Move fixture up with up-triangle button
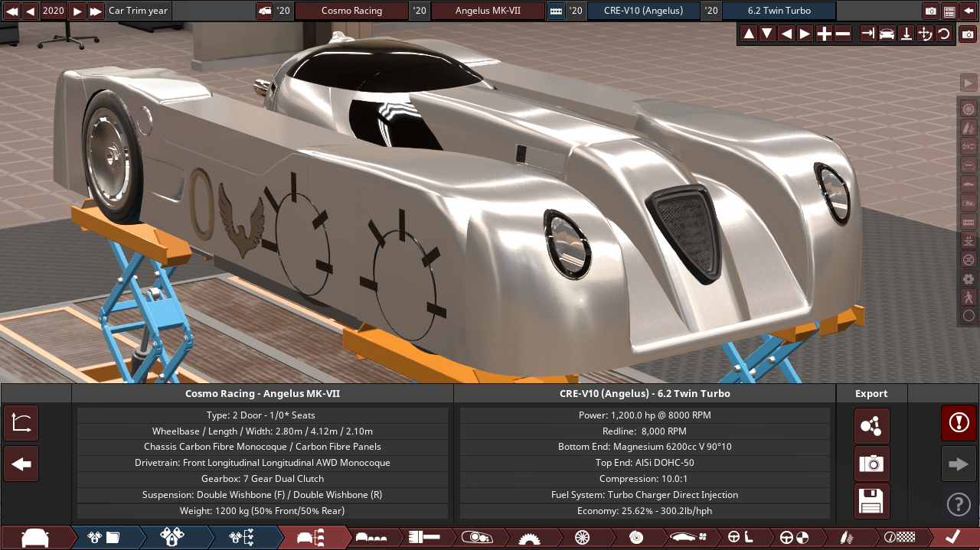This screenshot has width=980, height=550. point(749,34)
